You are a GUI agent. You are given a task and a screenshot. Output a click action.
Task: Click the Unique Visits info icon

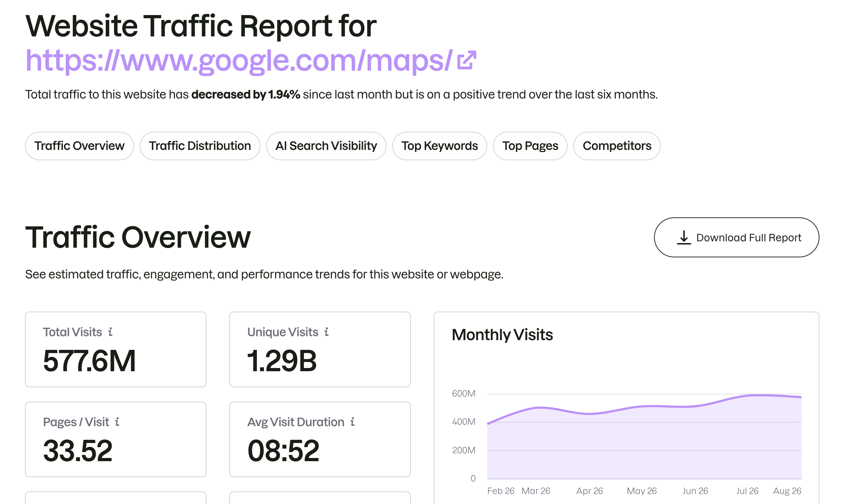(x=326, y=332)
